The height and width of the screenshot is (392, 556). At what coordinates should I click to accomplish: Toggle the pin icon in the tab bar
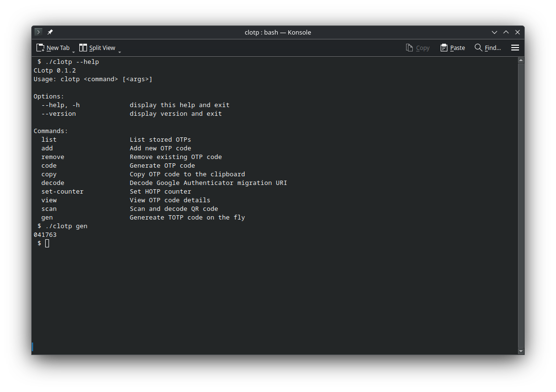(50, 32)
